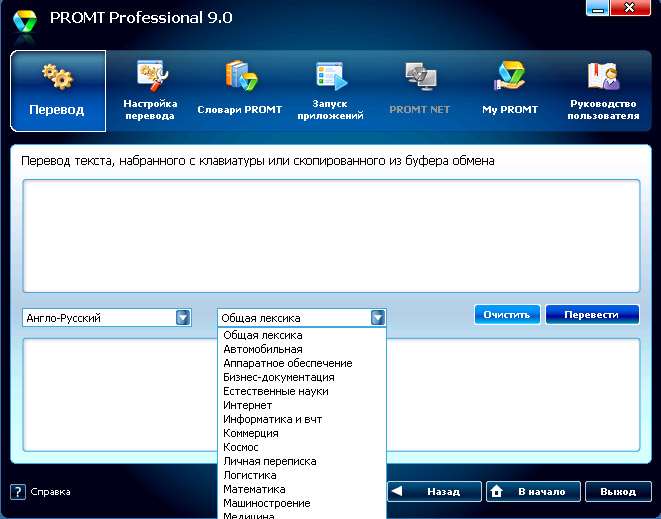The width and height of the screenshot is (661, 519).
Task: Select Бизнес-документация topic
Action: (302, 377)
